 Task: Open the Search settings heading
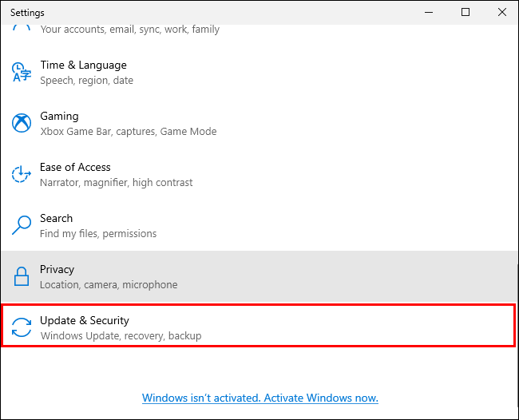(56, 218)
